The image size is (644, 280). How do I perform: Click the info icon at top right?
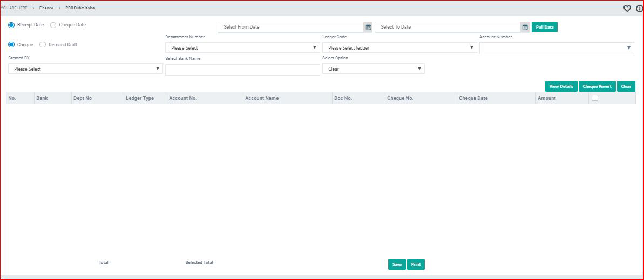tap(639, 9)
